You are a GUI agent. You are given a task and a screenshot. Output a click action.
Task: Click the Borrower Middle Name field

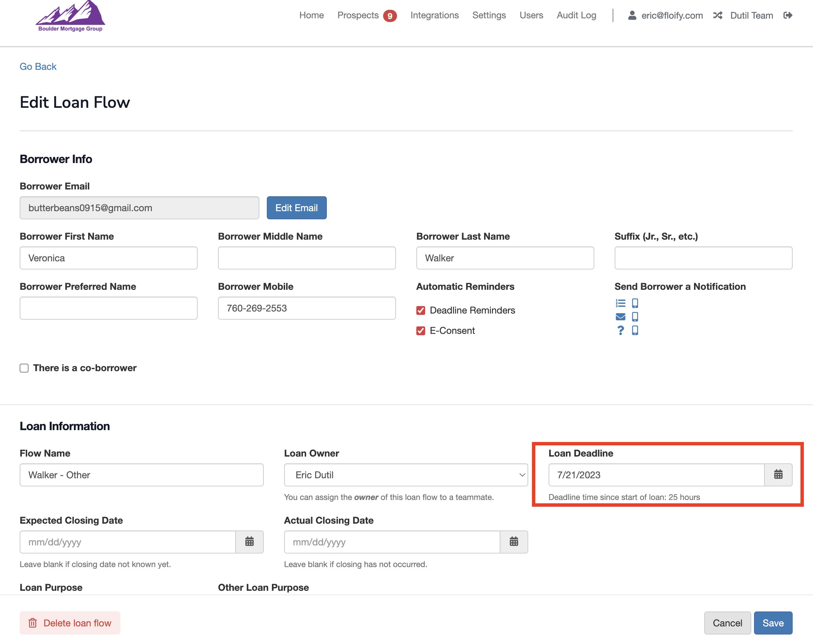(x=306, y=258)
